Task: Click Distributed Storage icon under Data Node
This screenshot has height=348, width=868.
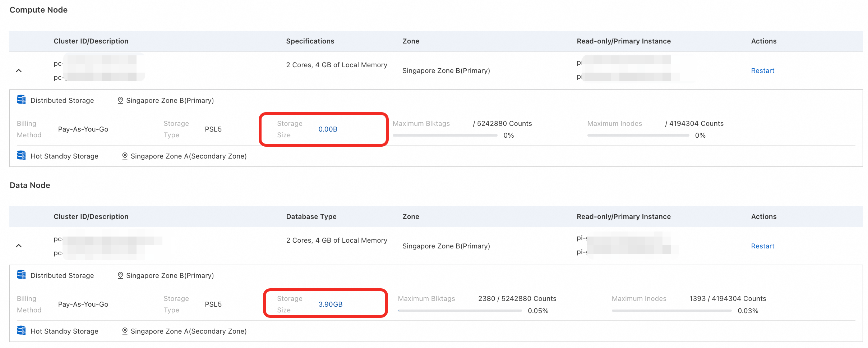Action: [21, 275]
